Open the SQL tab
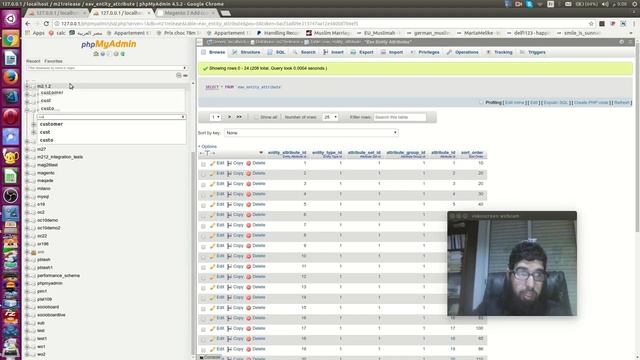 (276, 52)
